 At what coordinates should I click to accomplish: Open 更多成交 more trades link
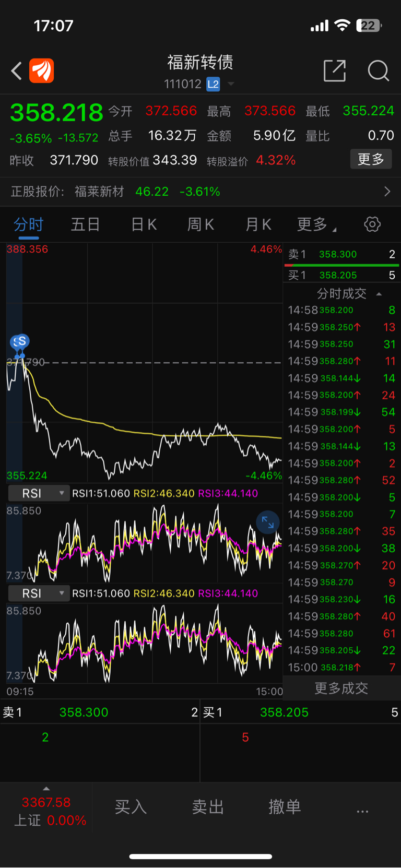341,688
